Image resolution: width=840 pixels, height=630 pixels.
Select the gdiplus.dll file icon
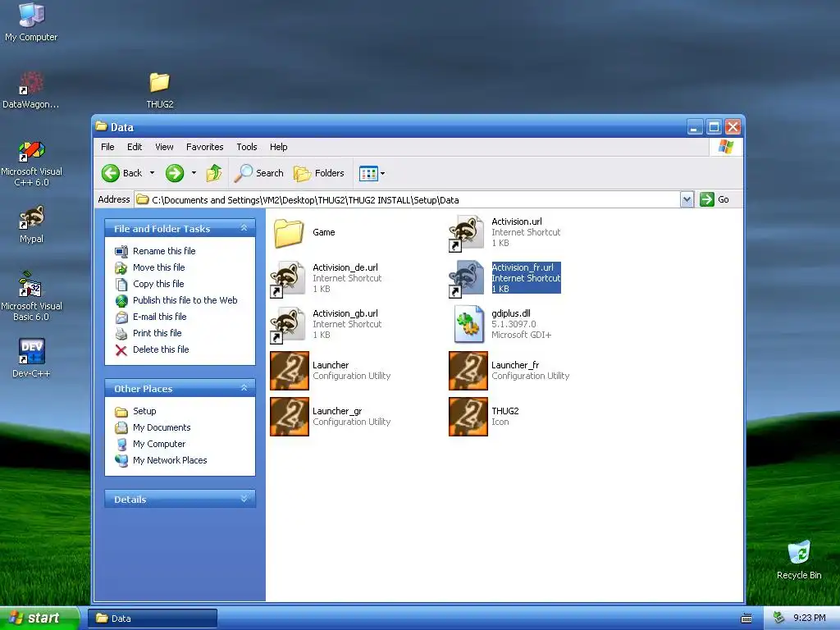pos(468,324)
